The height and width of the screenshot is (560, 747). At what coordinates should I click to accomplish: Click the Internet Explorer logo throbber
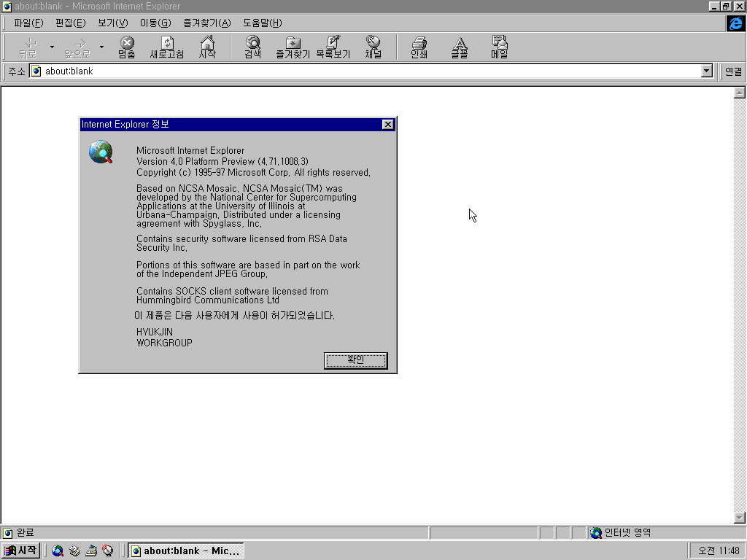(735, 23)
